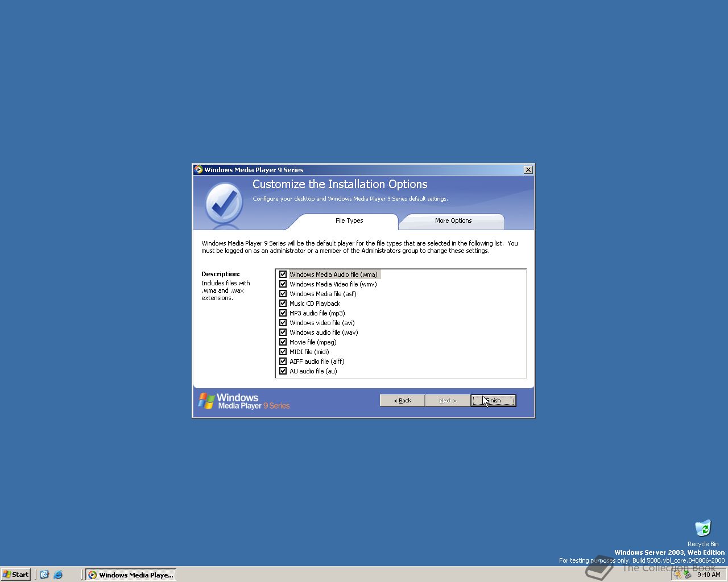This screenshot has width=728, height=582.
Task: Uncheck AU audio file (au)
Action: coord(283,371)
